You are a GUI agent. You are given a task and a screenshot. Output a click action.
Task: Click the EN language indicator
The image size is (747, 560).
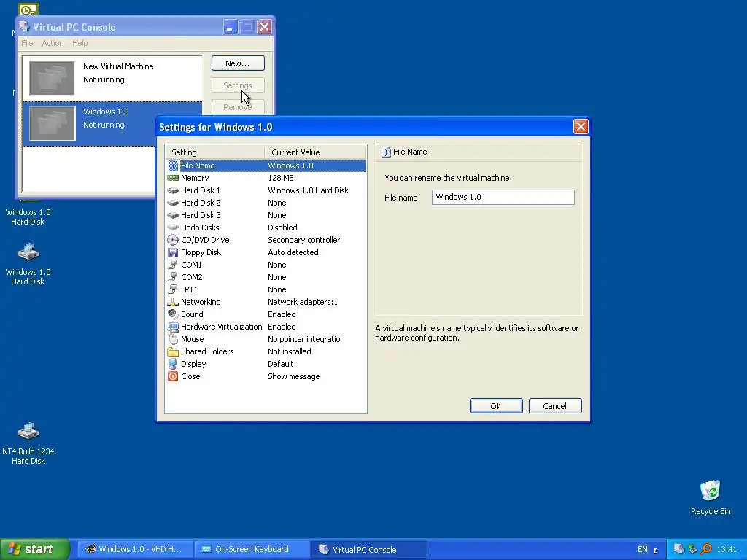point(642,549)
